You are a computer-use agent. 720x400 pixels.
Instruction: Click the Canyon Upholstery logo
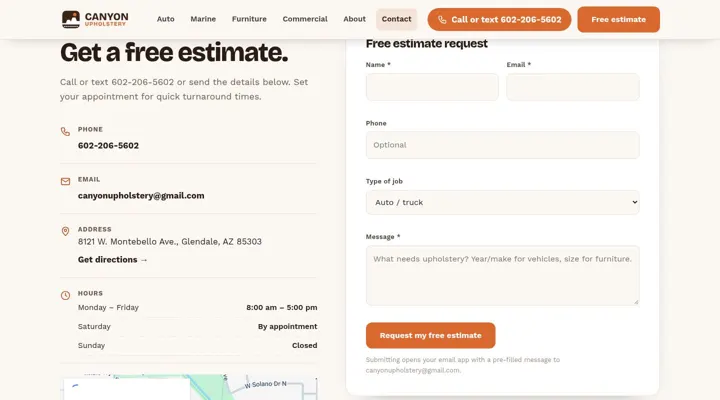pyautogui.click(x=95, y=19)
